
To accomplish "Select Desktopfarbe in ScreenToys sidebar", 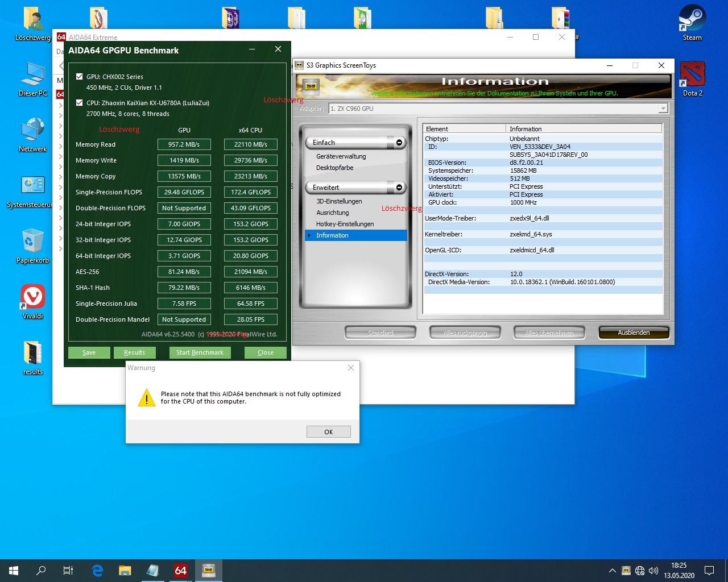I will tap(335, 168).
